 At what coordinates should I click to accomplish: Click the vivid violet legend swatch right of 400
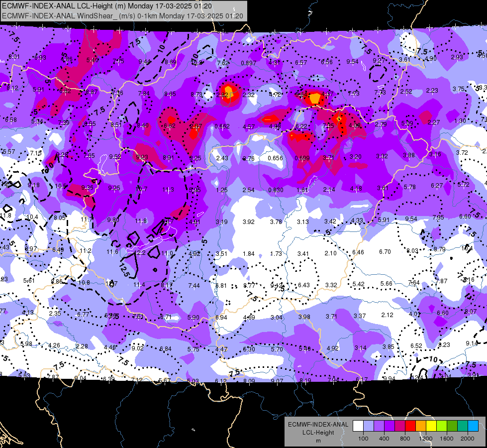pos(390,426)
